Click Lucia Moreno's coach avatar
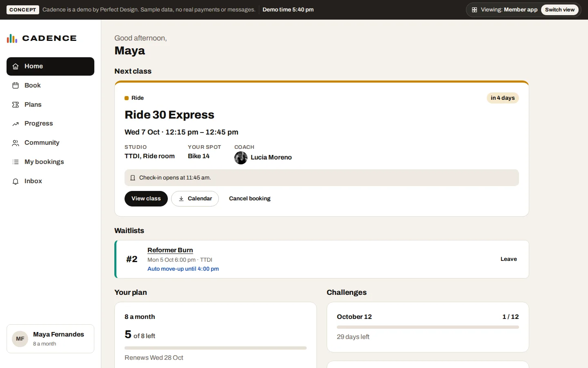This screenshot has width=588, height=368. [241, 158]
